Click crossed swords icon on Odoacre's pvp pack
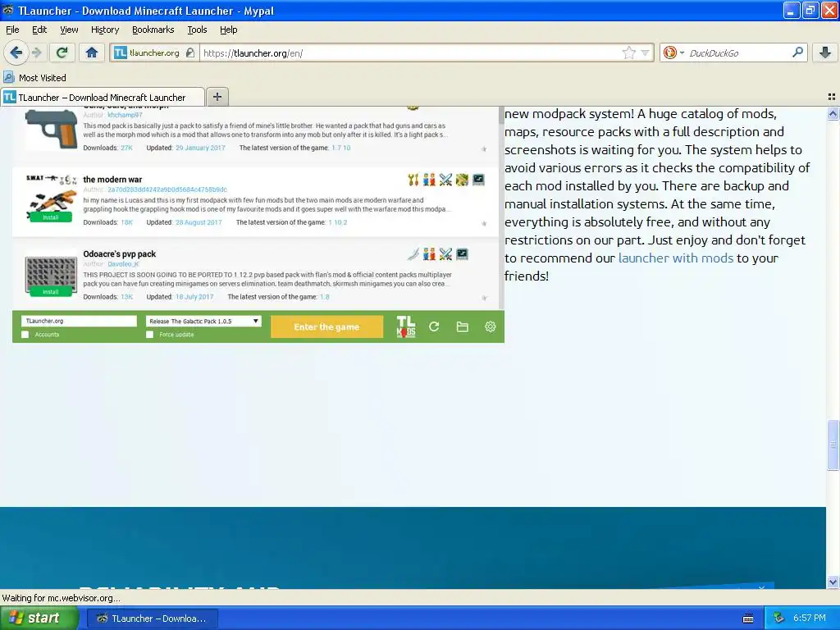The width and height of the screenshot is (840, 630). coord(445,254)
